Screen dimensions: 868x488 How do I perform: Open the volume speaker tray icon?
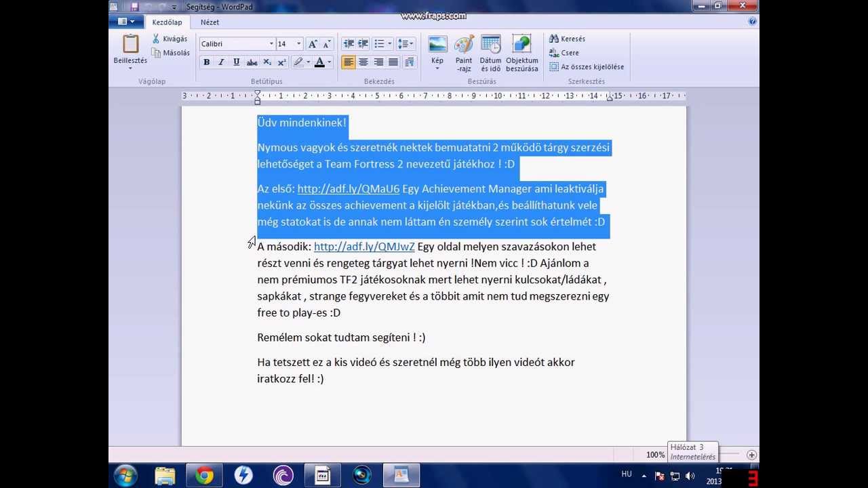tap(690, 476)
